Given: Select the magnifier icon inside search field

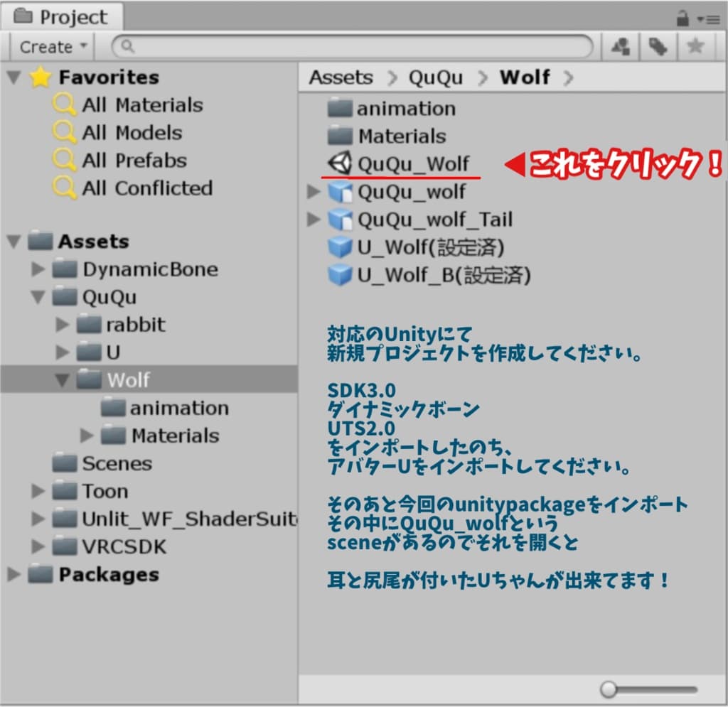Looking at the screenshot, I should tap(127, 46).
